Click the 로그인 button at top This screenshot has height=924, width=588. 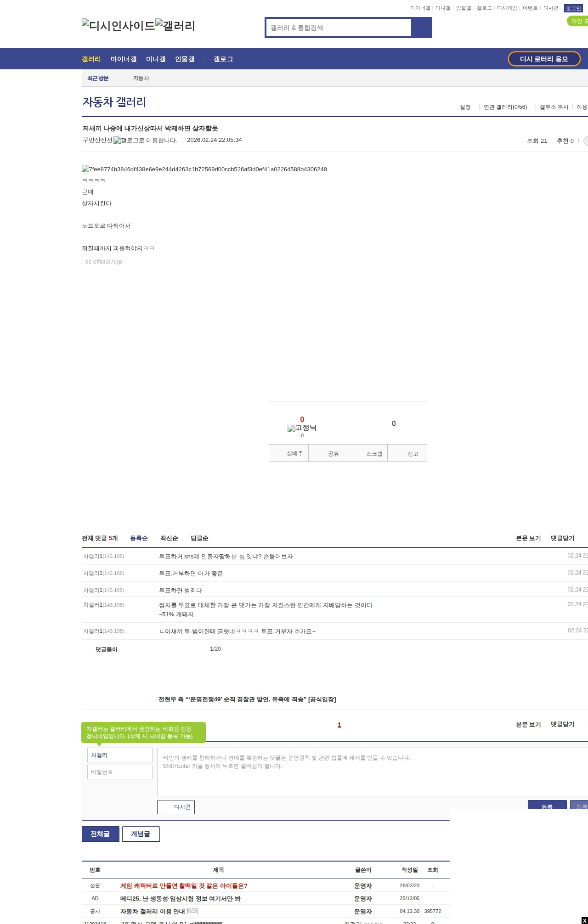(573, 8)
